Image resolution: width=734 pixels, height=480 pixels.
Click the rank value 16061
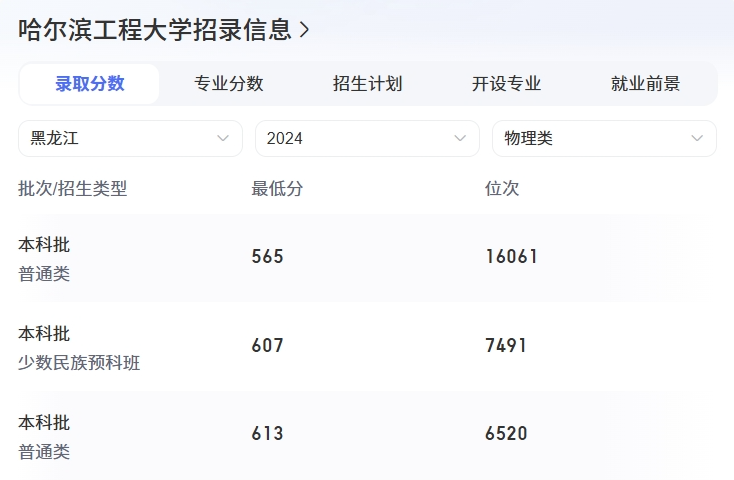point(512,257)
